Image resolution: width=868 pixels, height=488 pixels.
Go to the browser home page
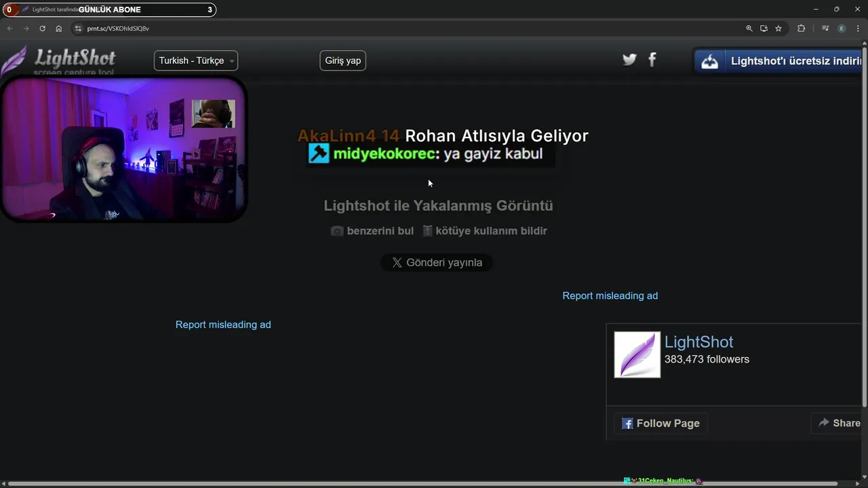(x=59, y=28)
